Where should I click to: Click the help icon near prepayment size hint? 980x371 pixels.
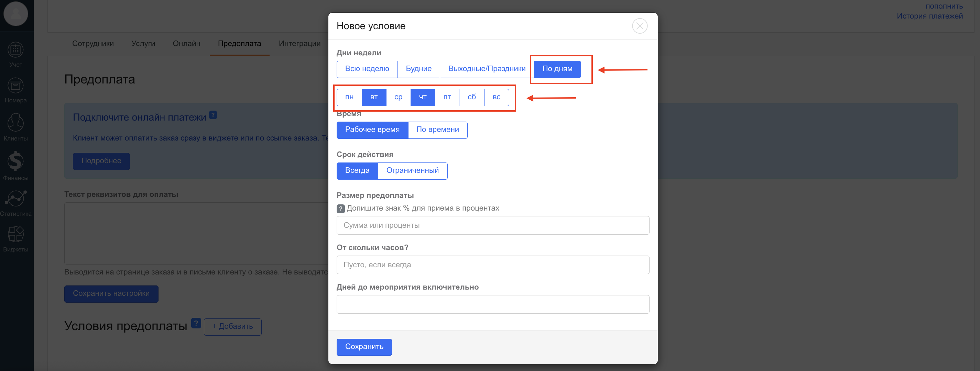tap(340, 209)
